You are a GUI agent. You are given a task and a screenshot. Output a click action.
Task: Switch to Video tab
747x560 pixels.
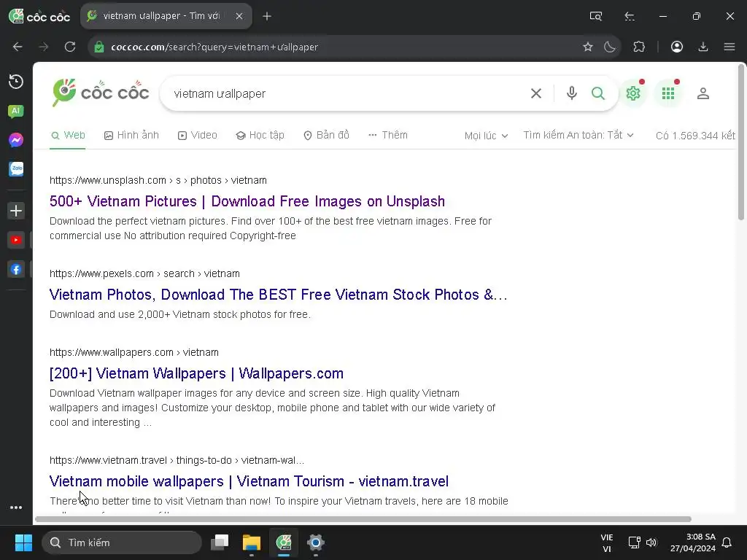(x=197, y=135)
